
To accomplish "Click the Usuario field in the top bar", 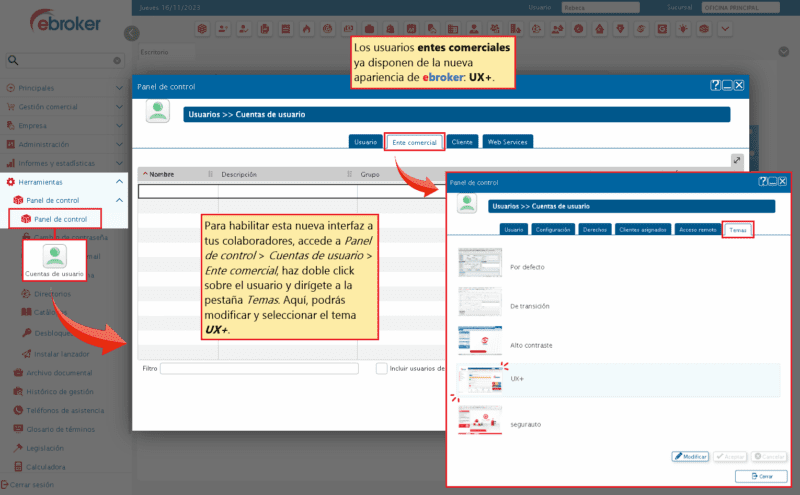I will (600, 8).
